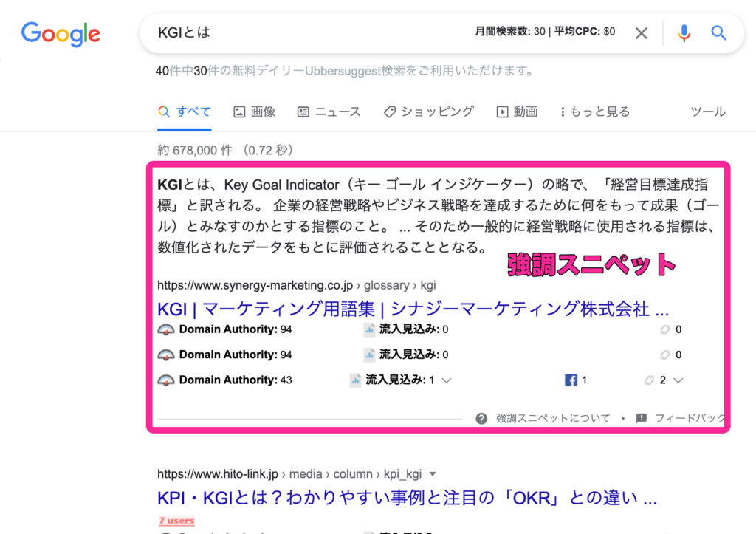This screenshot has height=534, width=756.
Task: Open the KPI・KGIとは？ result link
Action: point(407,498)
